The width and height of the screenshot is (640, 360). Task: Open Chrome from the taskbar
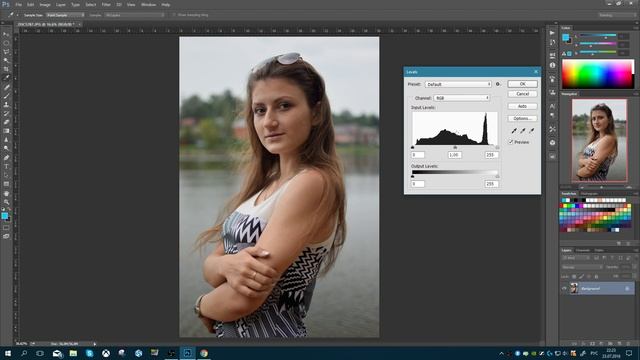coord(204,353)
